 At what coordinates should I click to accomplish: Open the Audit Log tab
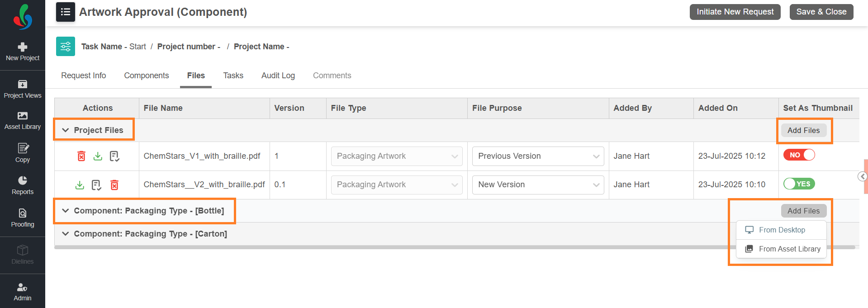pos(278,76)
